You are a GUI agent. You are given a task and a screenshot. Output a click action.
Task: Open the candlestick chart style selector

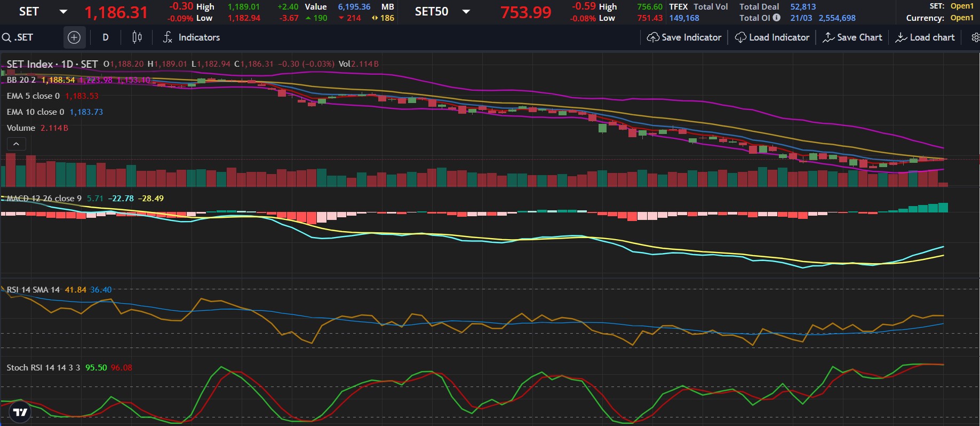(x=137, y=37)
